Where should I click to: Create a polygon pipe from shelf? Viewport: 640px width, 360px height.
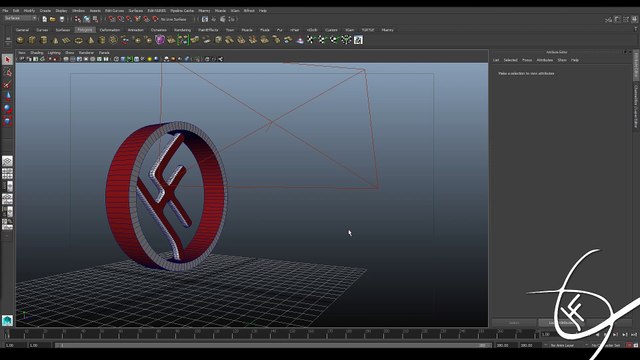pos(102,40)
